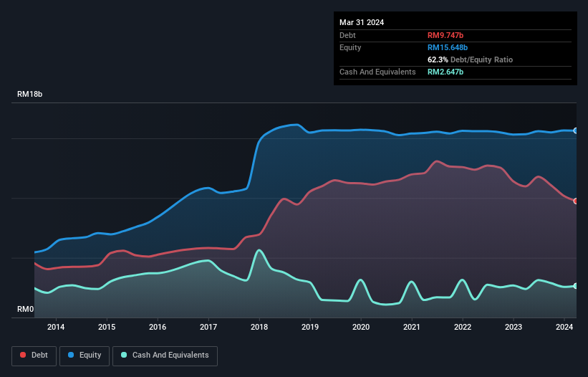Click the 62.3% Debt/Equity Ratio text
This screenshot has height=377, width=588.
coord(471,59)
